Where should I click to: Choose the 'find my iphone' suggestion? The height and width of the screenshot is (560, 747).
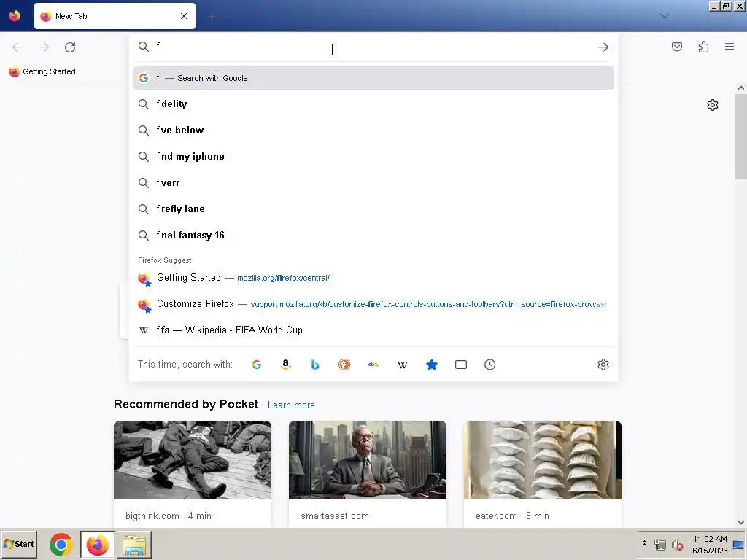(x=373, y=157)
